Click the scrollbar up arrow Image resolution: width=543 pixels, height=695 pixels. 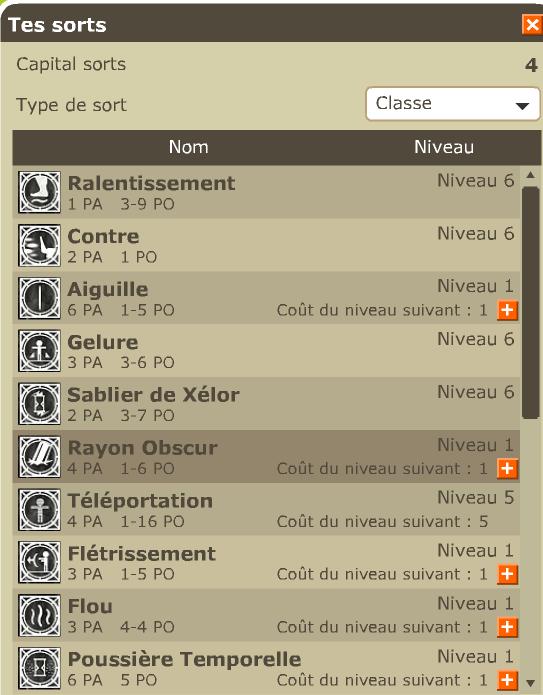pos(531,175)
